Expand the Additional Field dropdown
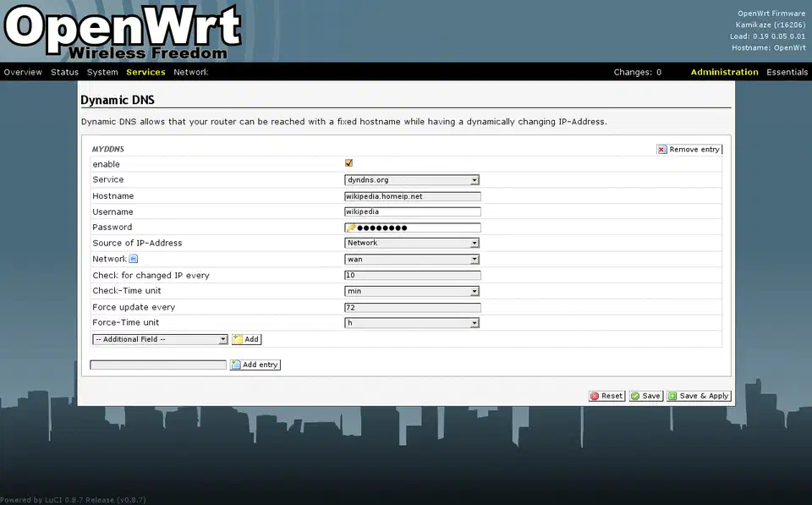The image size is (812, 505). coord(160,339)
